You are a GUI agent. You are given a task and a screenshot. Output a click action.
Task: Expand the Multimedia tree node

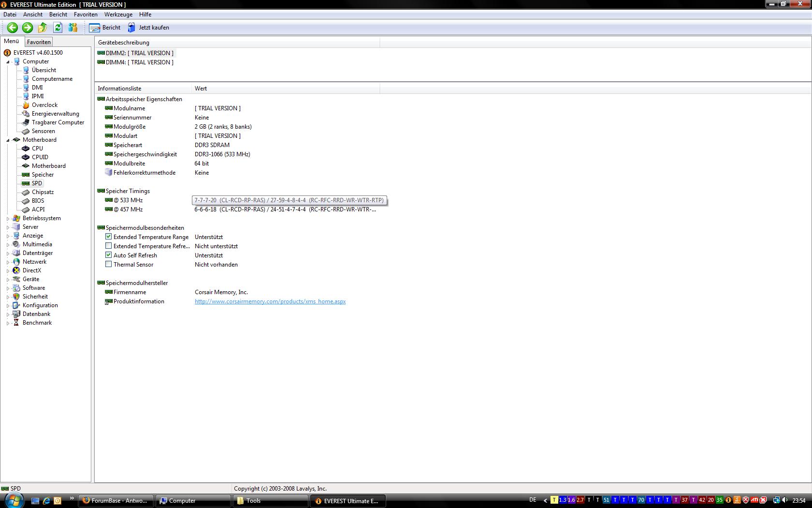point(8,245)
